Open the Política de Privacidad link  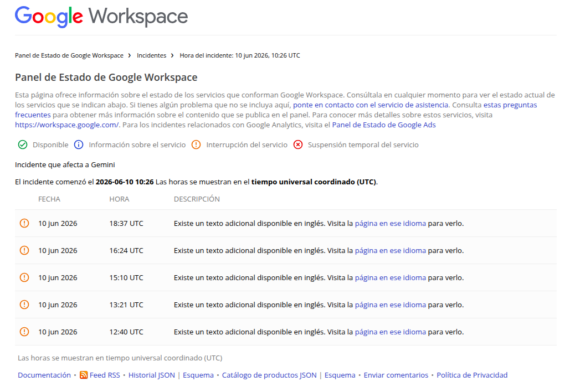coord(472,375)
